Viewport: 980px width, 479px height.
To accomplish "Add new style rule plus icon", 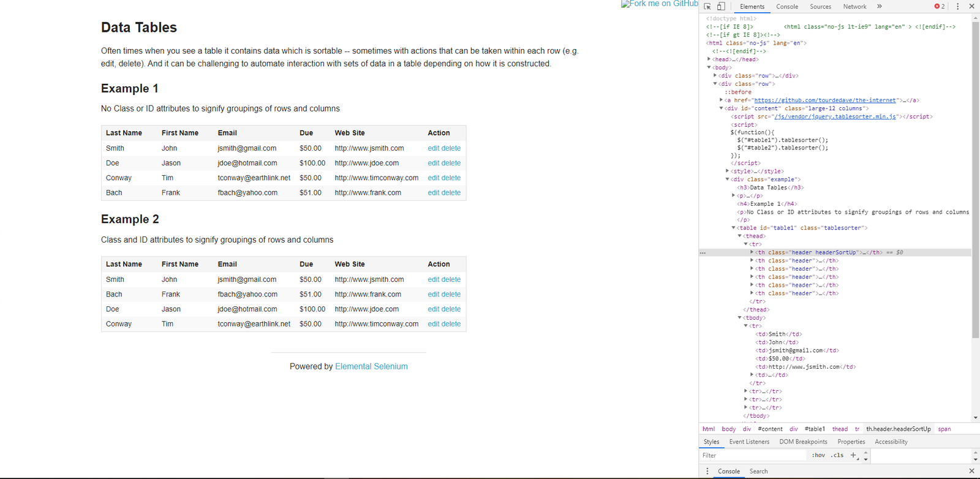I will 853,455.
